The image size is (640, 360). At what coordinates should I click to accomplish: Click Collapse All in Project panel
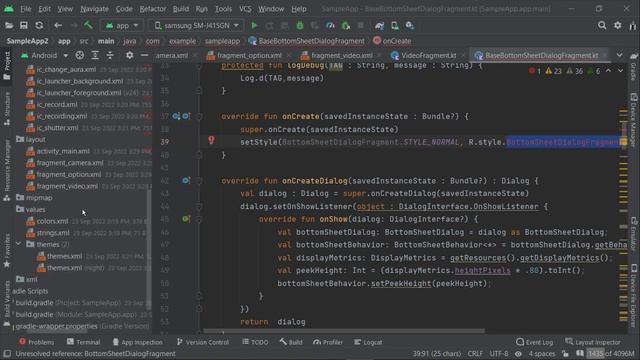coord(110,55)
